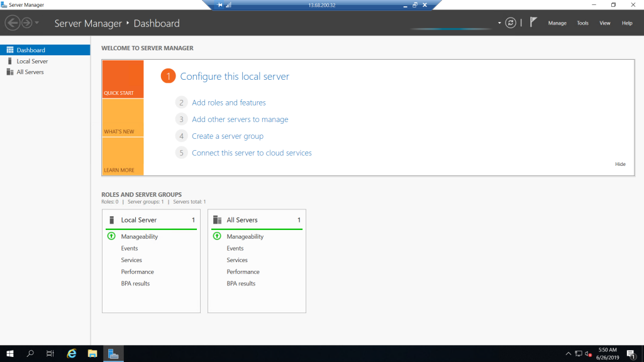Open Internet Explorer from taskbar
Viewport: 644px width, 362px height.
coord(72,353)
